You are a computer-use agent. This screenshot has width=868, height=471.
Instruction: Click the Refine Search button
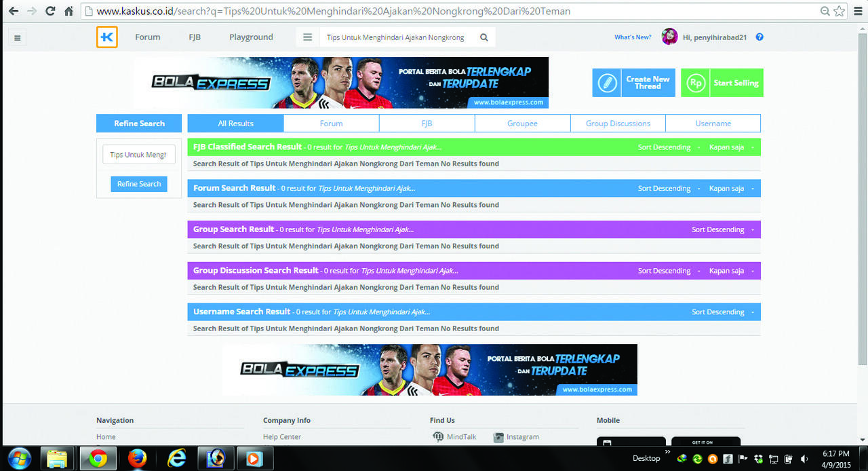[x=139, y=184]
